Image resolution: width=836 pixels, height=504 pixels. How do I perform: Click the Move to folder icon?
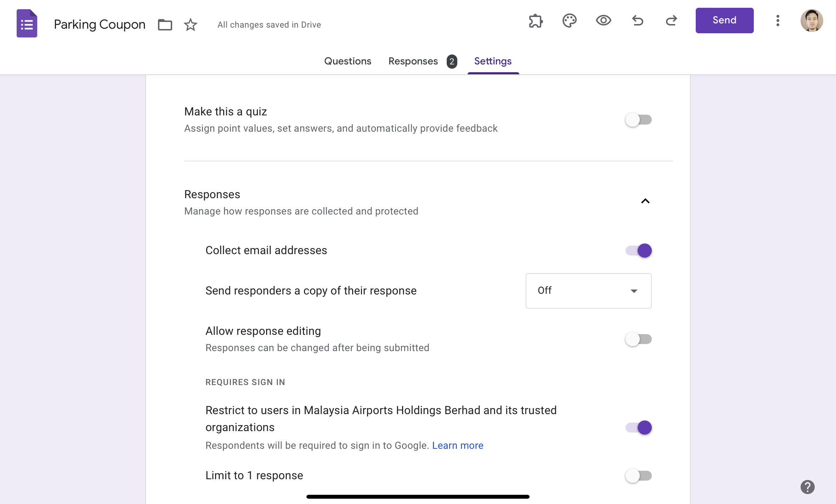pyautogui.click(x=164, y=24)
